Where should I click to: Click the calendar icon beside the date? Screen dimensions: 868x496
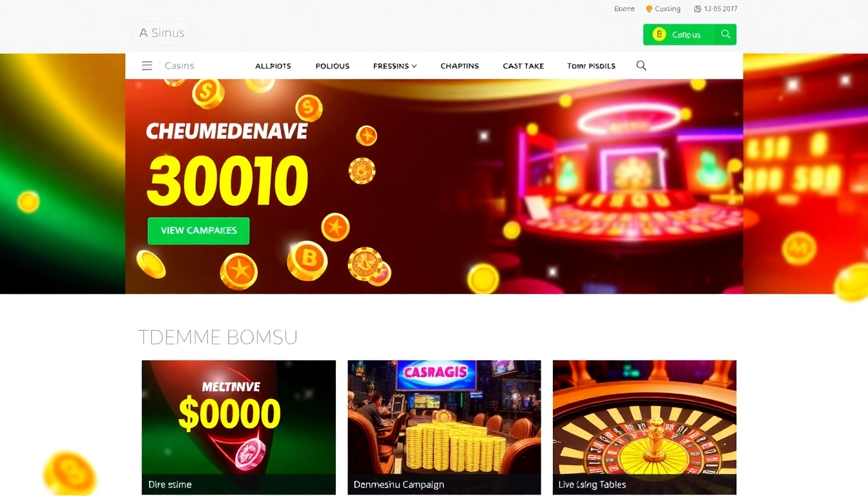pos(697,9)
